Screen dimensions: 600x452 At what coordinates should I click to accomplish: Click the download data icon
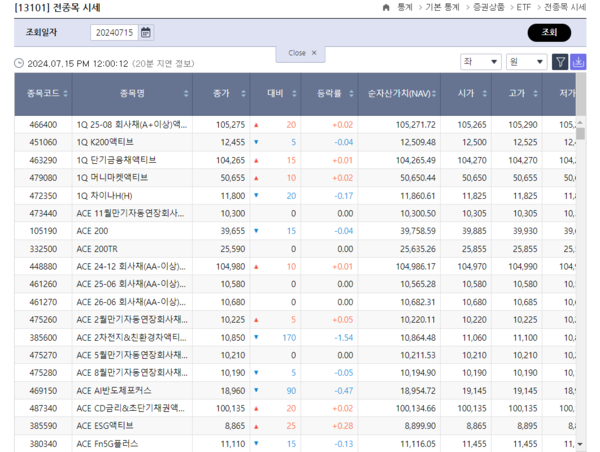[x=578, y=62]
